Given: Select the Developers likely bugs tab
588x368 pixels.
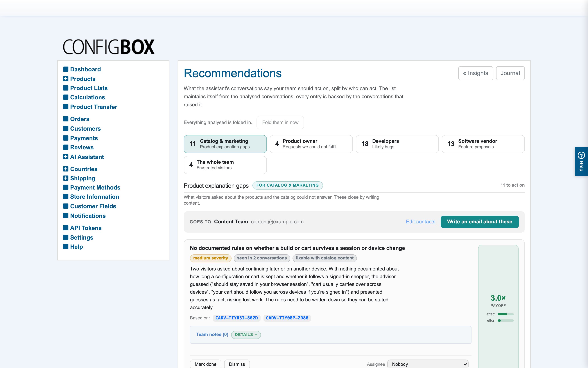Looking at the screenshot, I should tap(397, 144).
